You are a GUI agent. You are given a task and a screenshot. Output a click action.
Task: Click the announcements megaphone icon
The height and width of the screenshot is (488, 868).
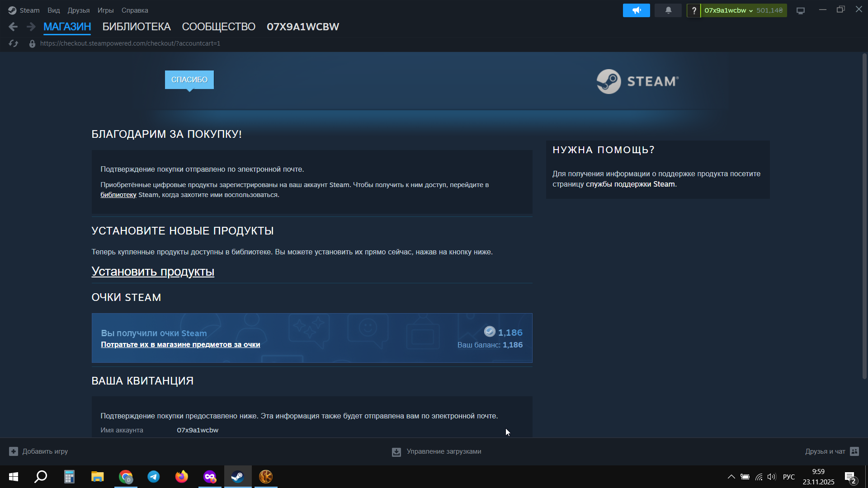pyautogui.click(x=636, y=10)
